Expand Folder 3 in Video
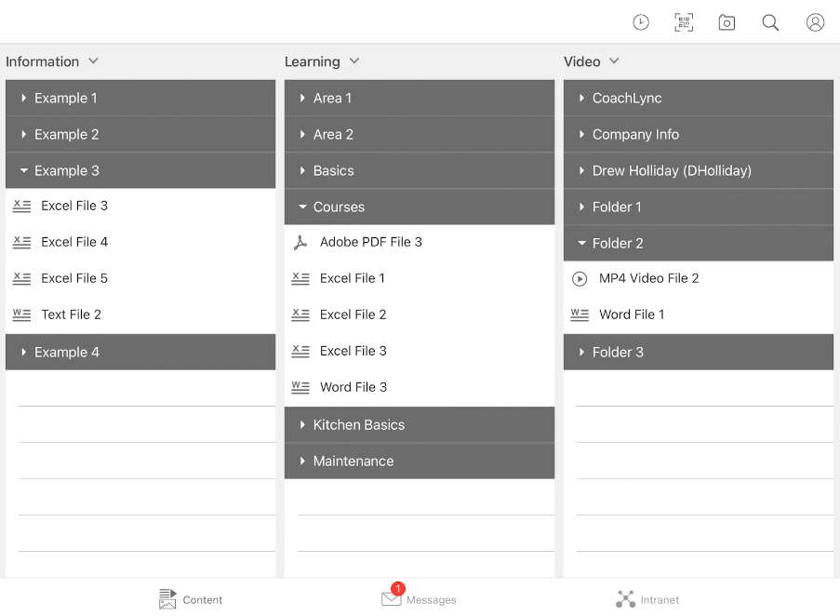 coord(699,352)
